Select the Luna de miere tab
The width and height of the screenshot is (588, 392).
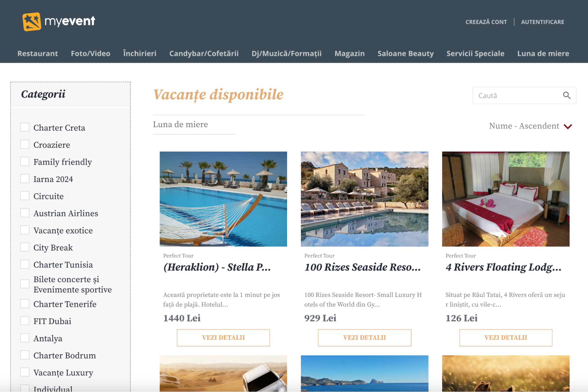pos(180,124)
